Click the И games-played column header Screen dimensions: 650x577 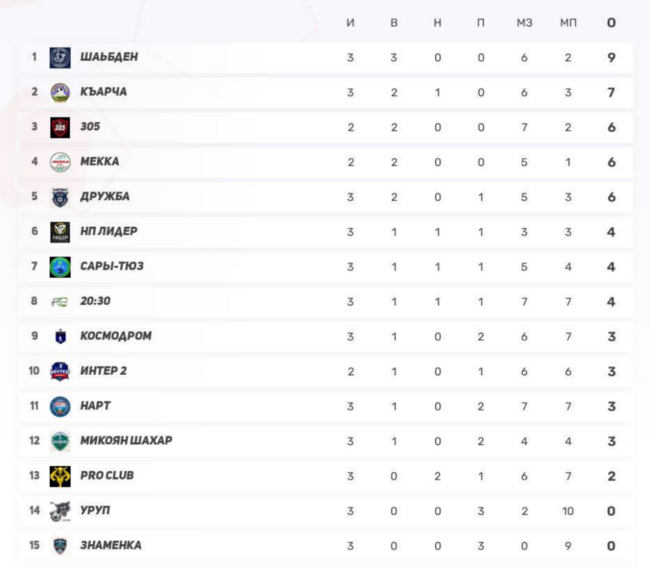350,23
